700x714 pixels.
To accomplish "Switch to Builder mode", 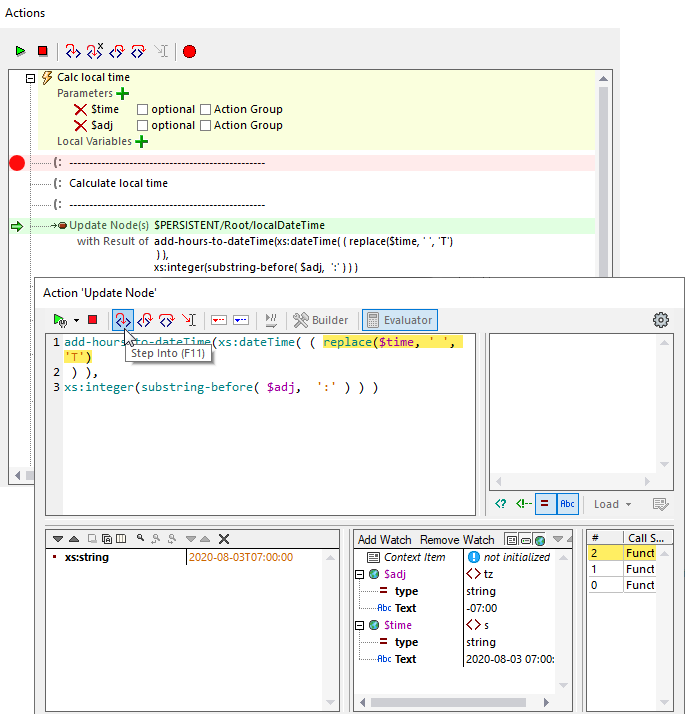I will coord(321,320).
